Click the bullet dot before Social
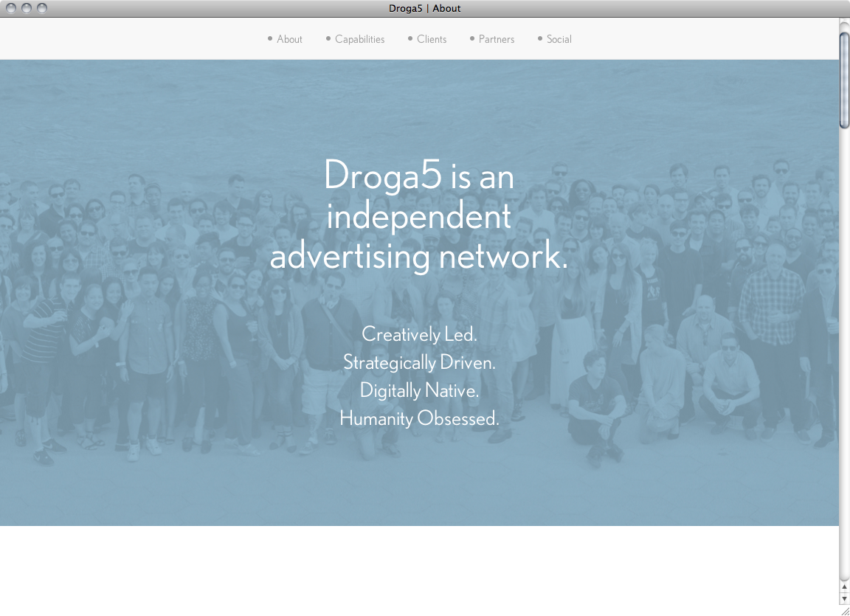The height and width of the screenshot is (616, 850). (x=540, y=38)
